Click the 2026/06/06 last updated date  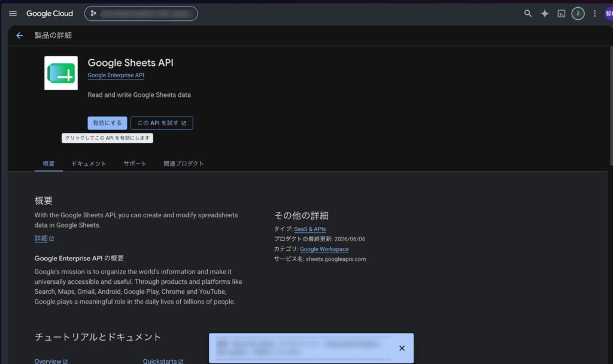click(x=350, y=239)
